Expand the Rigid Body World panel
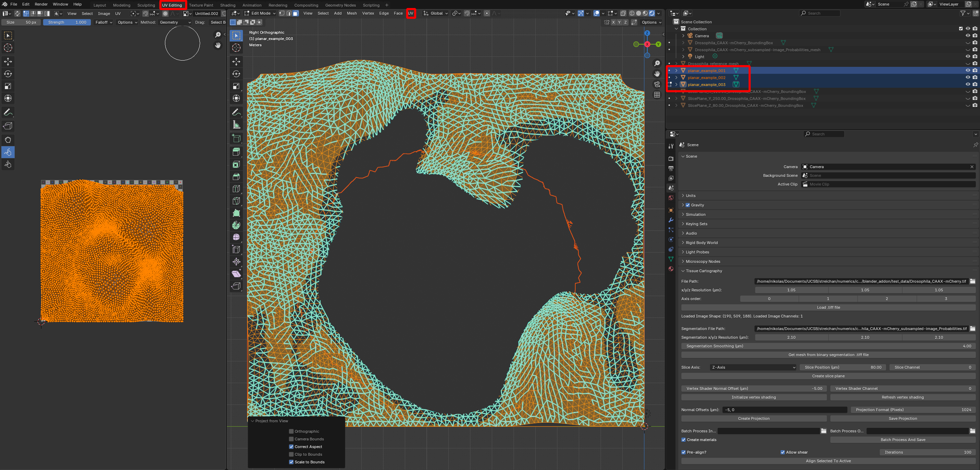Screen dimensions: 980x470 pos(701,242)
